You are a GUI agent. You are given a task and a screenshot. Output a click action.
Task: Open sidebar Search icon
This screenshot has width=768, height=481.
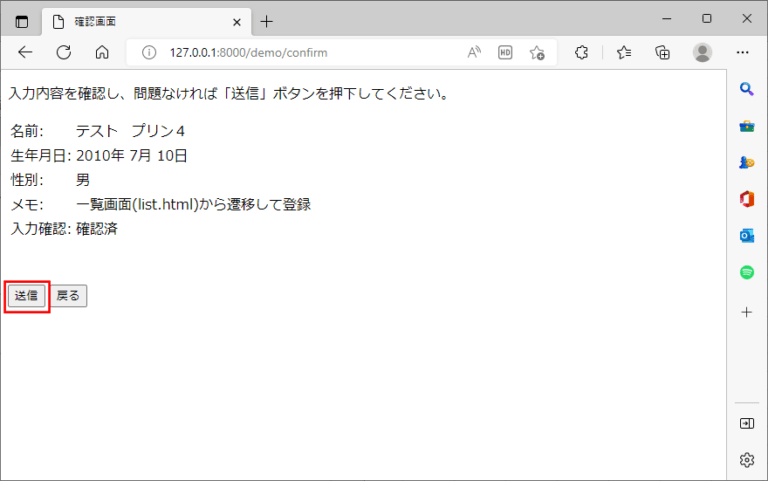tap(746, 90)
